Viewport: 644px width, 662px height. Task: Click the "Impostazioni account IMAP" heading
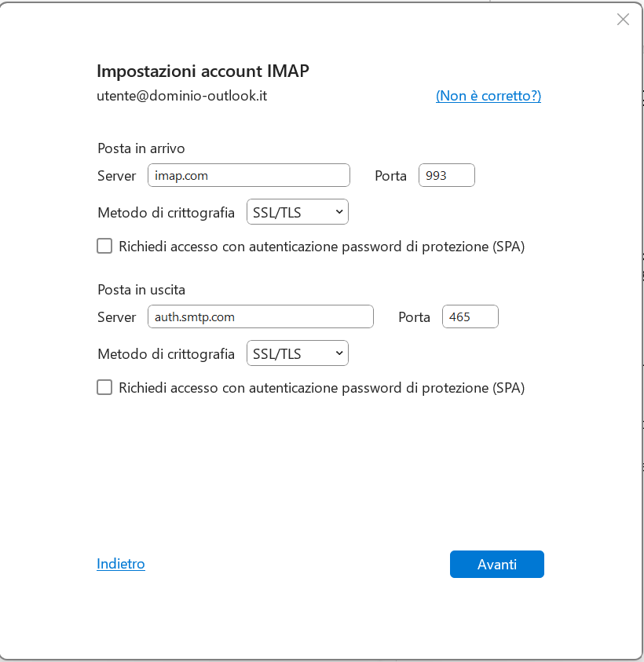click(x=203, y=71)
